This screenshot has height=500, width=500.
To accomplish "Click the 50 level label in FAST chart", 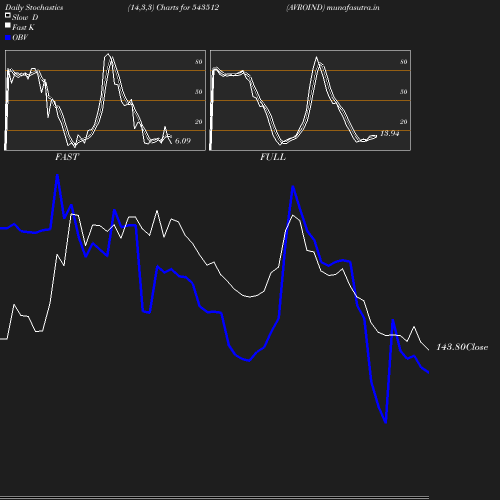I will [199, 92].
